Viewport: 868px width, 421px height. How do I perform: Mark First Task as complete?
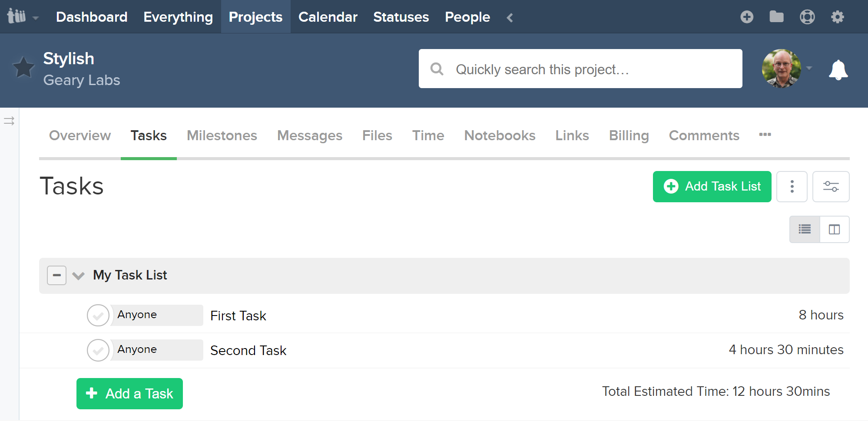pyautogui.click(x=98, y=316)
